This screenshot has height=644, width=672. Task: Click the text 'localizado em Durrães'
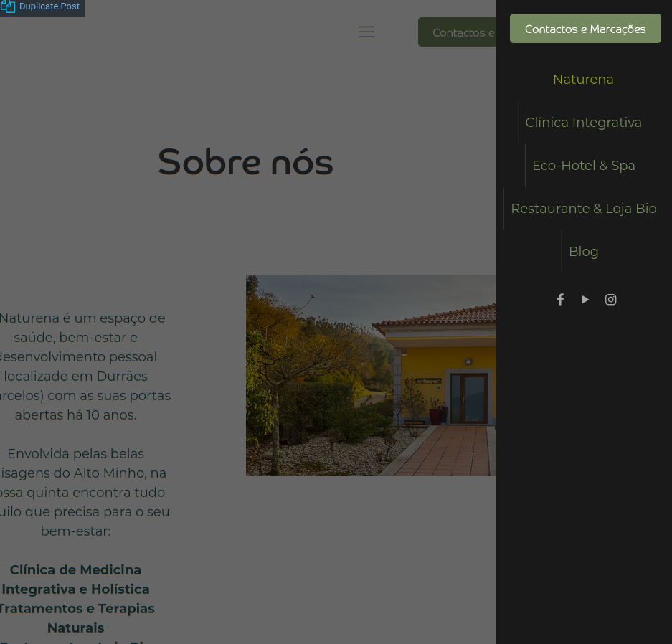coord(76,377)
